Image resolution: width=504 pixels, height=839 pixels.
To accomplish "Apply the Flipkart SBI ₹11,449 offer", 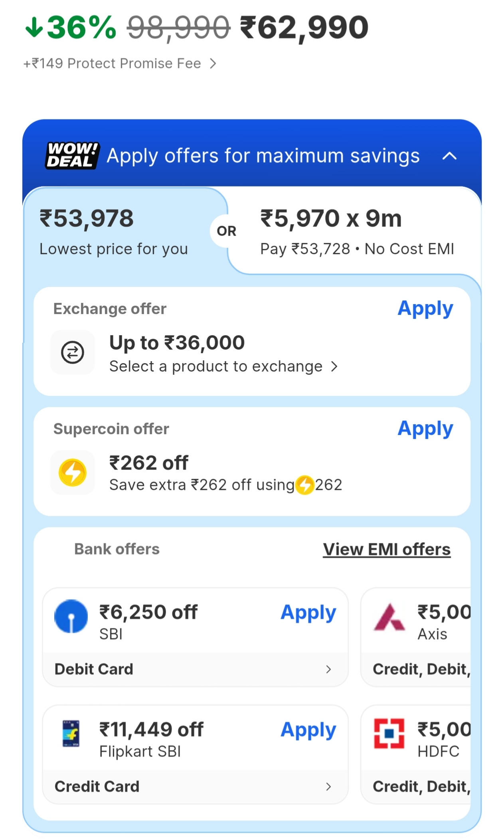I will click(308, 730).
